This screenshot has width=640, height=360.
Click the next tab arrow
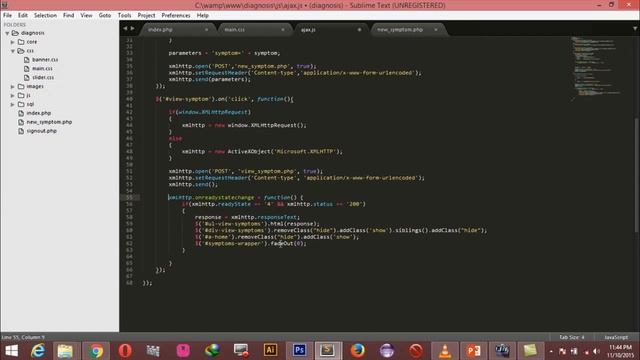tap(132, 28)
